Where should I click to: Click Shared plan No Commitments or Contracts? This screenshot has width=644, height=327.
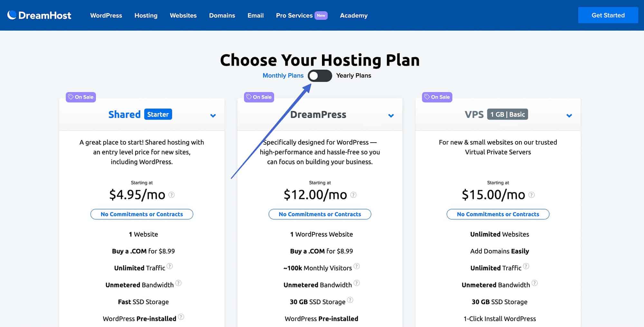142,214
